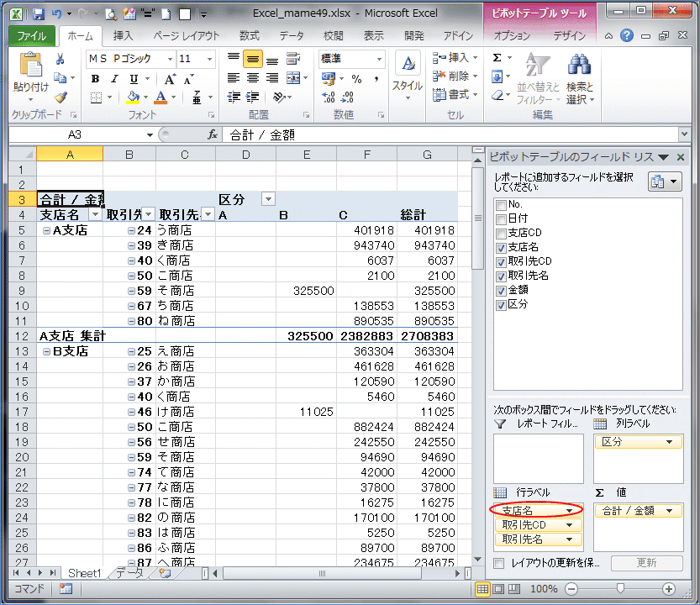Screen dimensions: 700x605
Task: Check the 日付 field checkbox
Action: click(502, 219)
